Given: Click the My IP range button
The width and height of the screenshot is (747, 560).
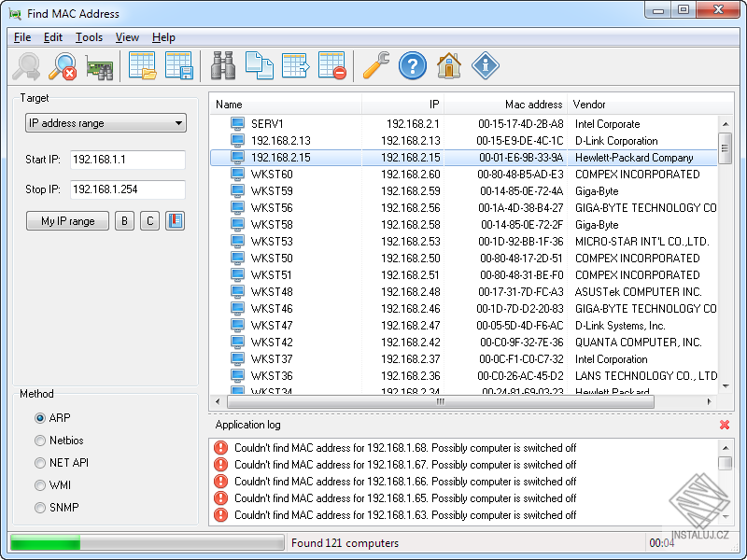Looking at the screenshot, I should click(x=67, y=221).
